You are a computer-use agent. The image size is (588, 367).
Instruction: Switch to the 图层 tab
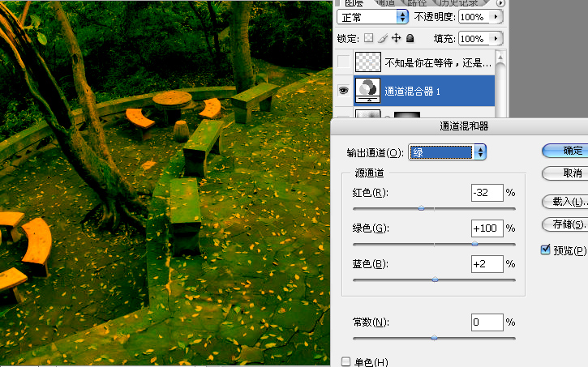click(354, 3)
